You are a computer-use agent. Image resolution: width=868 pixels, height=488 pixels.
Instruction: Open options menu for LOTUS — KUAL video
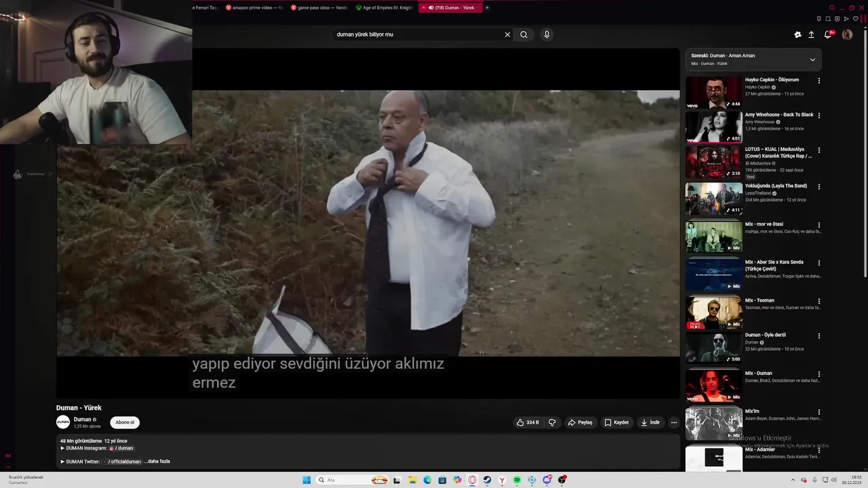point(818,150)
